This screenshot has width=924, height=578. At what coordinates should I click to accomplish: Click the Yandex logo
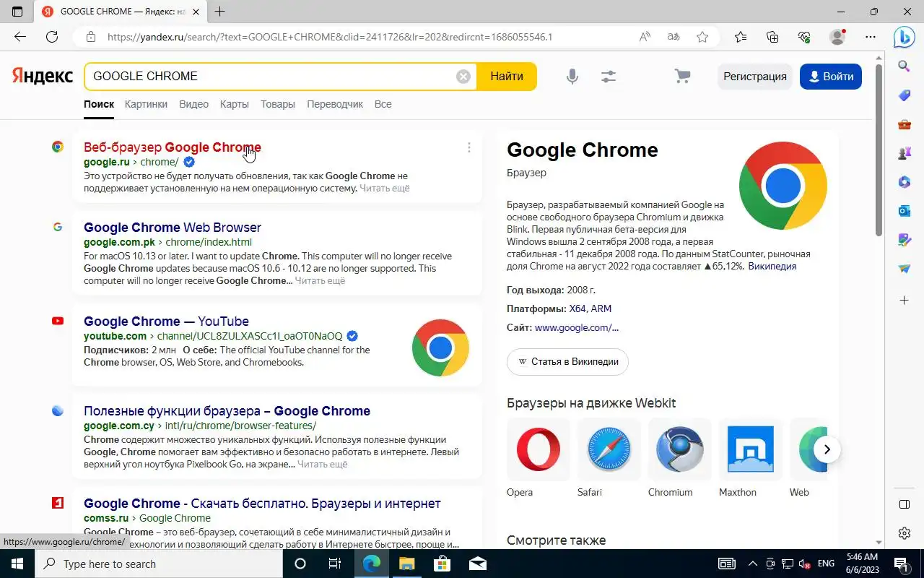43,76
